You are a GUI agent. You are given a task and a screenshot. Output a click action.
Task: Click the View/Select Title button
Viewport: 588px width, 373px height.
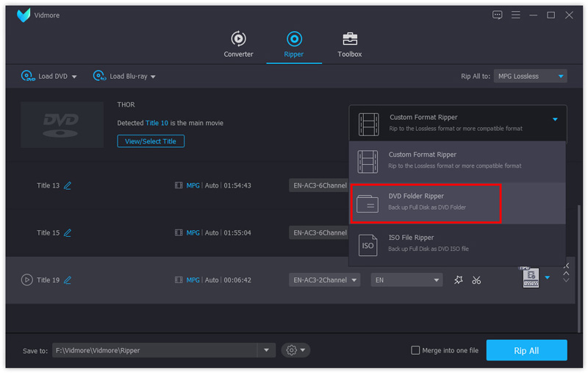tap(151, 141)
